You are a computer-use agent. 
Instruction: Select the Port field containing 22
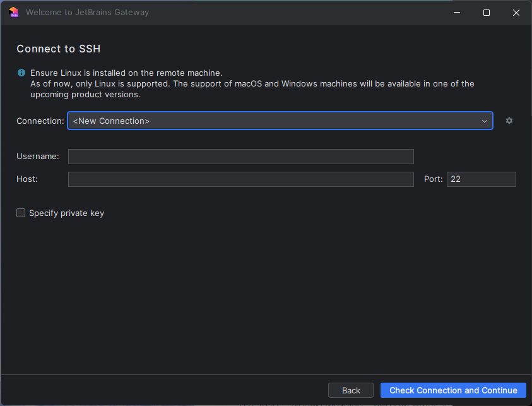[x=481, y=179]
